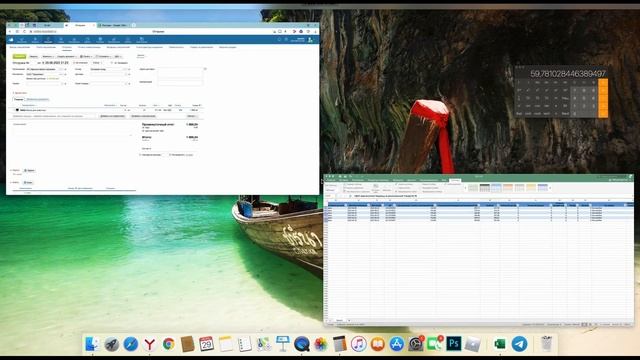Open Yandex Browser from the Dock

click(x=150, y=344)
